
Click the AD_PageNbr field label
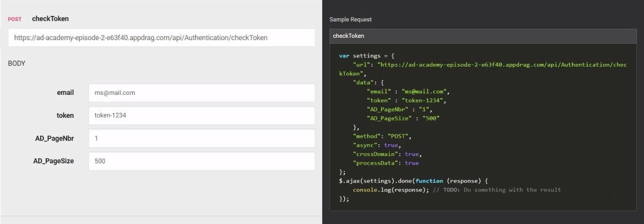point(54,138)
